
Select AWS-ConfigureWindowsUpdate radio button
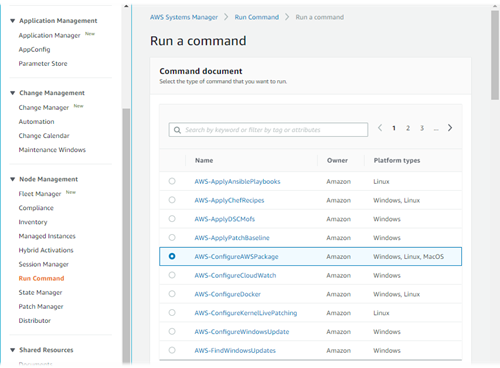click(x=172, y=331)
